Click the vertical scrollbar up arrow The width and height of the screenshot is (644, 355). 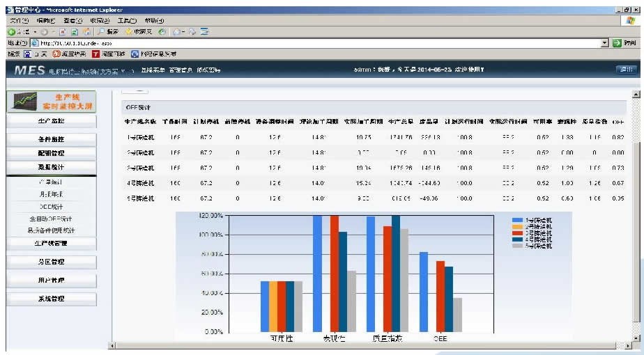(x=636, y=94)
